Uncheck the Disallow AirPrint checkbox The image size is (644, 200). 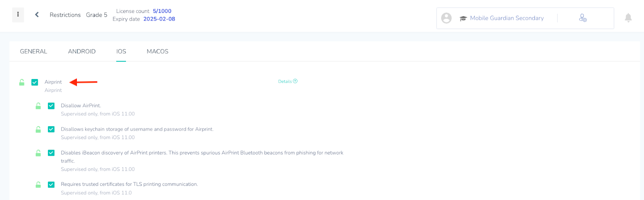point(51,106)
